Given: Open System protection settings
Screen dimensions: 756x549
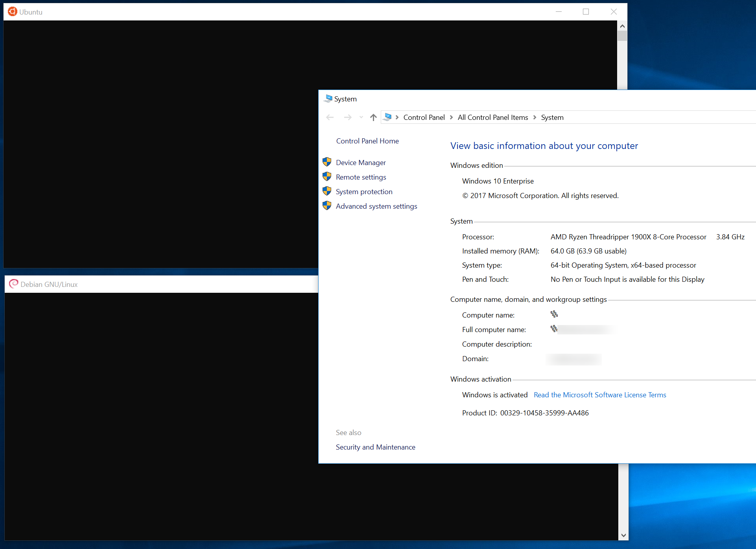Looking at the screenshot, I should (364, 191).
